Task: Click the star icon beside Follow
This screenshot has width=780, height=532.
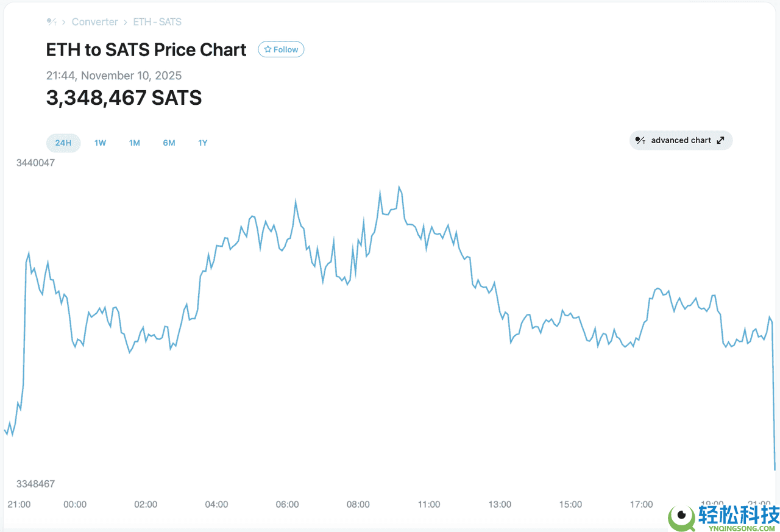Action: click(x=268, y=49)
